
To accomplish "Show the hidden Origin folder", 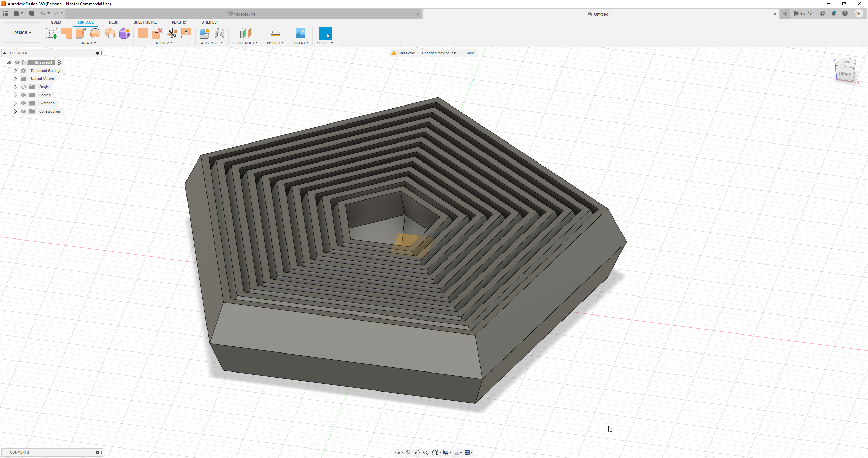I will point(23,87).
